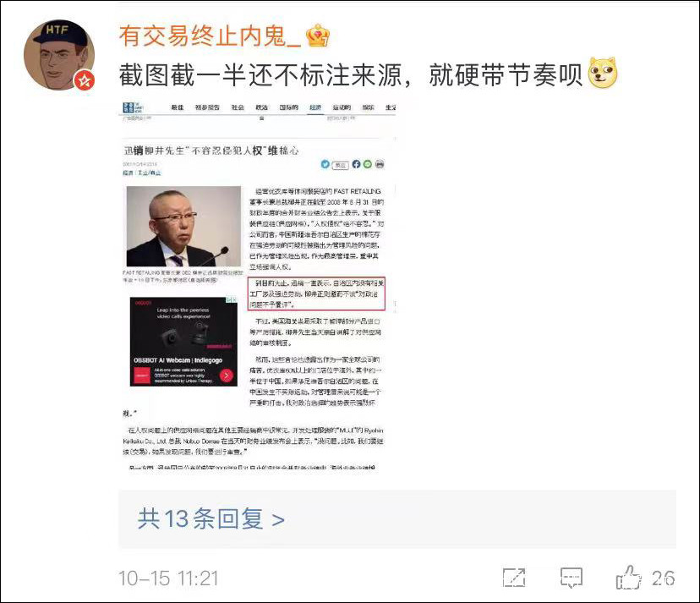Tap the crown membership badge beside username
Image resolution: width=700 pixels, height=603 pixels.
pos(317,36)
